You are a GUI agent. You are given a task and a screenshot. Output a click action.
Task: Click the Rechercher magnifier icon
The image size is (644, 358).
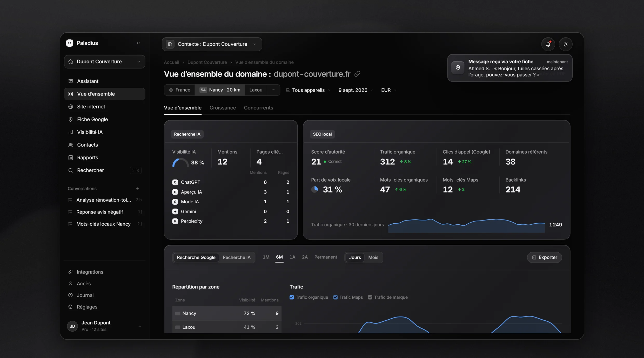click(x=71, y=170)
